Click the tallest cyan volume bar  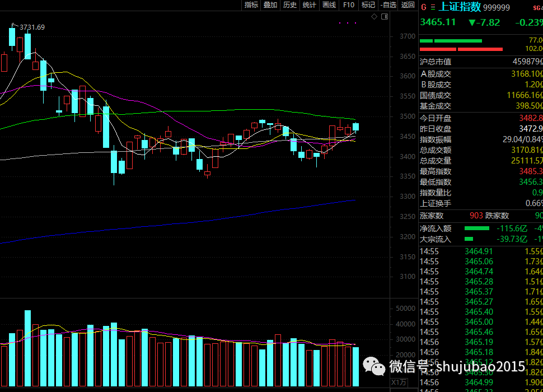[x=27, y=347]
